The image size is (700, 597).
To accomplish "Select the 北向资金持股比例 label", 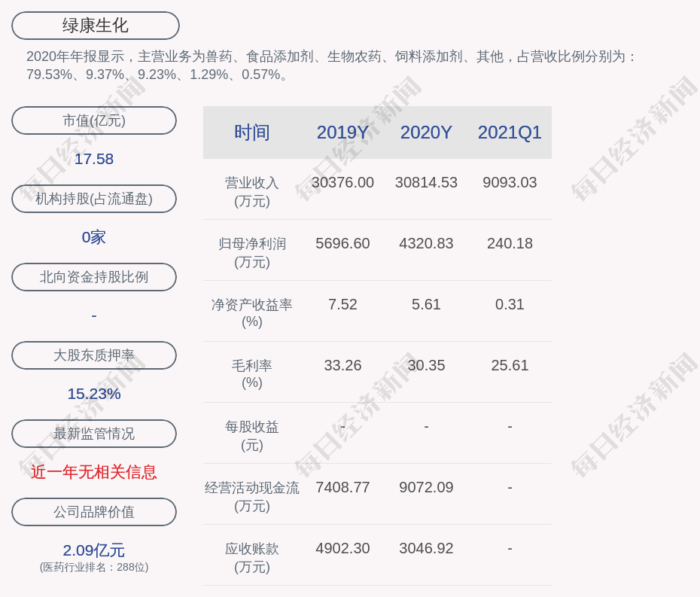I will pos(94,277).
